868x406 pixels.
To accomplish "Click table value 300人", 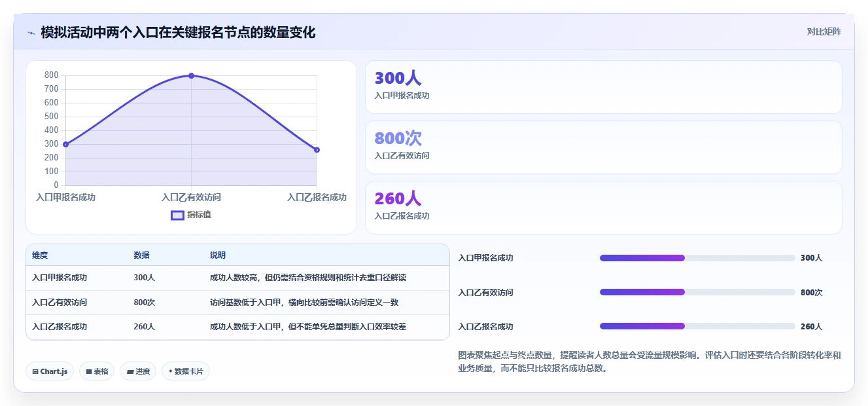I will (x=144, y=278).
